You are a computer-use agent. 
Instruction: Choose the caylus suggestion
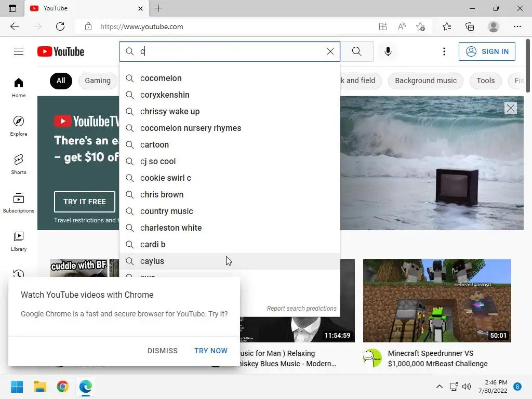click(229, 261)
